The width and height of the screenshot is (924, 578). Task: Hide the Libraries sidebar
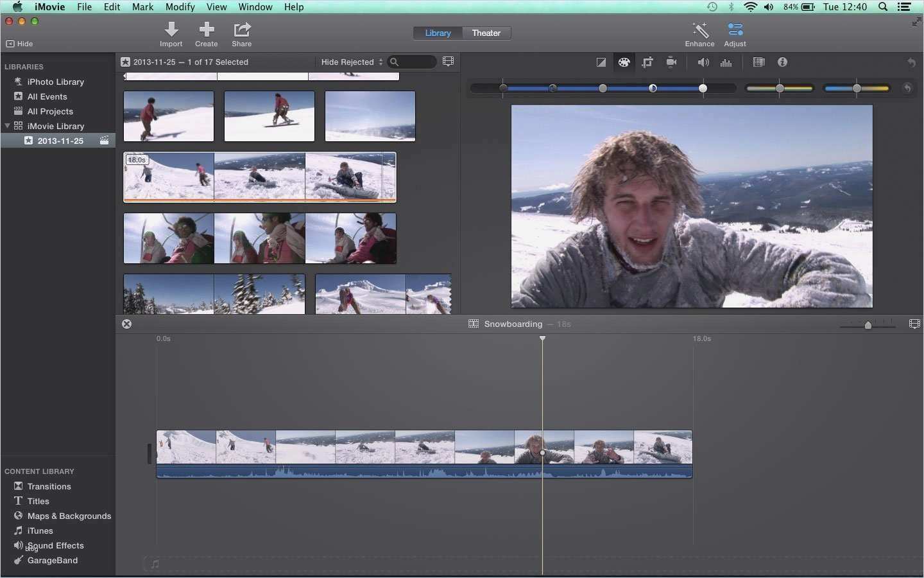pos(19,44)
